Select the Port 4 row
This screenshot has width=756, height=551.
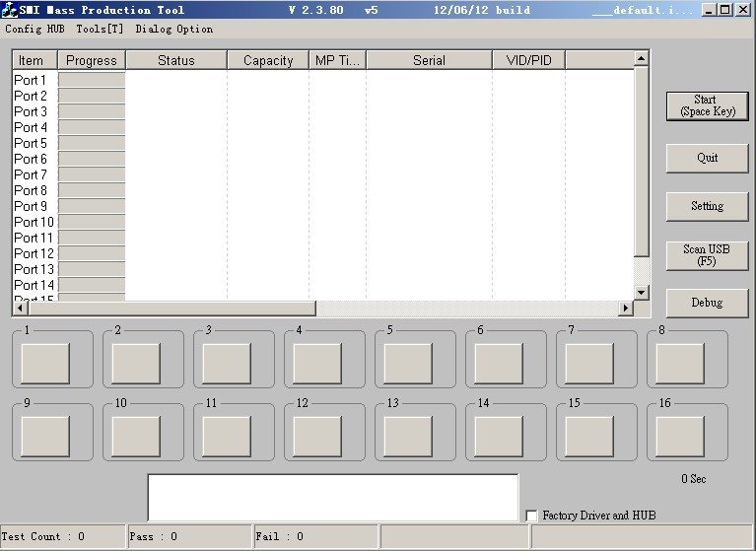pos(323,127)
